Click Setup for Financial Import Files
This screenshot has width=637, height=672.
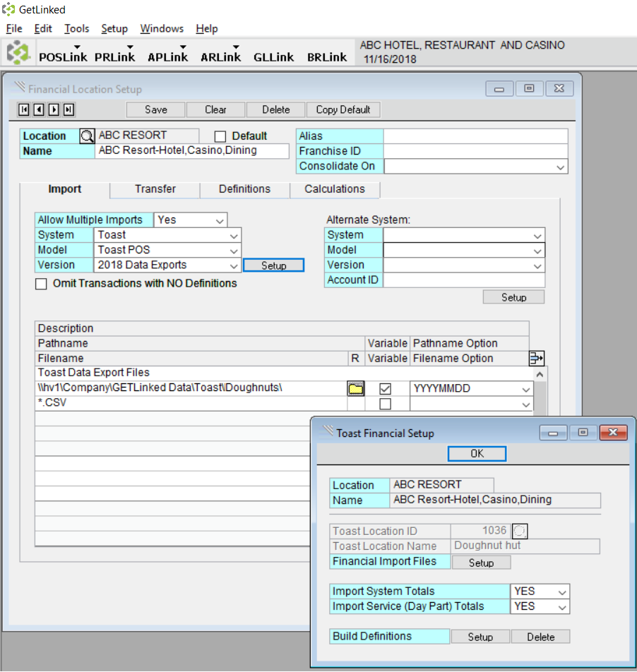tap(481, 563)
